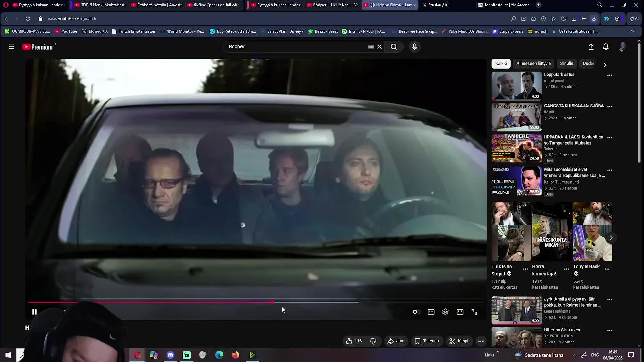Image resolution: width=644 pixels, height=362 pixels.
Task: Open Hitler on Sisu mies title
Action: pyautogui.click(x=562, y=330)
